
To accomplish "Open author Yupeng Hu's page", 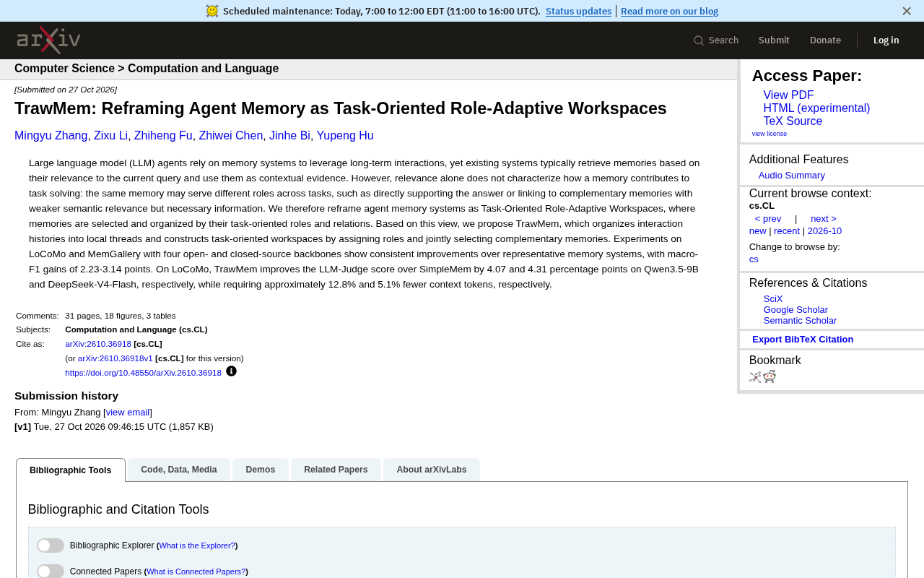I will 345,136.
